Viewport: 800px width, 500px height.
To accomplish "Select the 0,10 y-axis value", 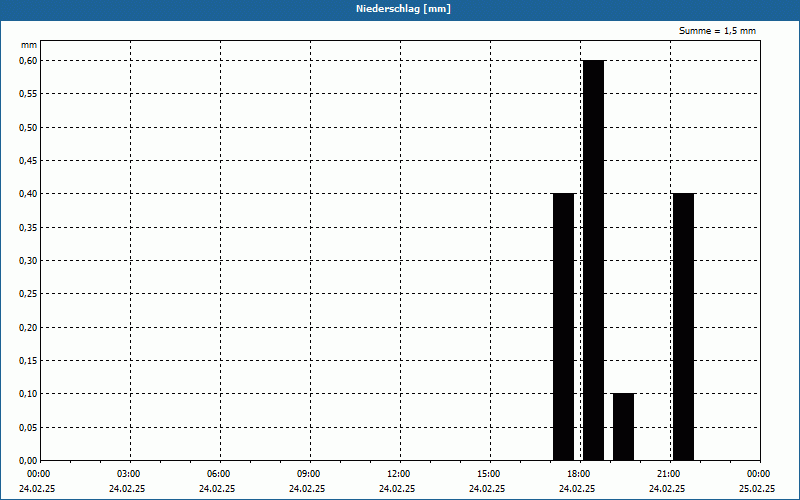I will [28, 394].
